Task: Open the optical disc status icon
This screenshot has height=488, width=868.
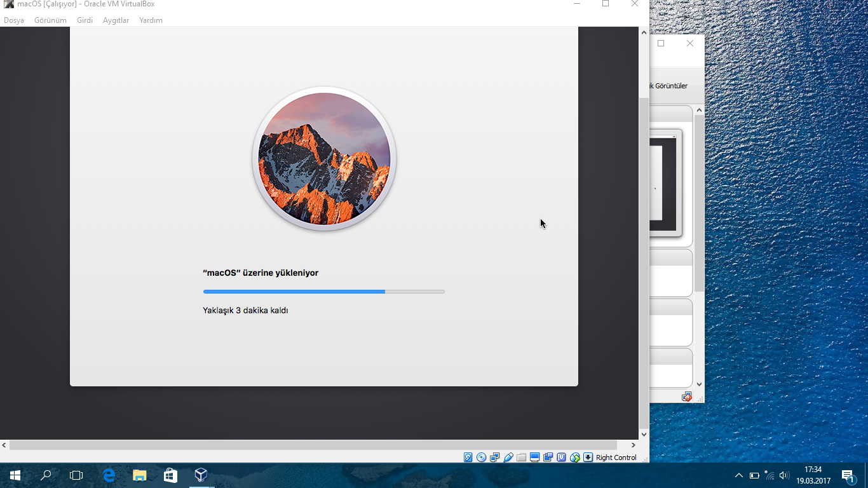Action: [481, 457]
